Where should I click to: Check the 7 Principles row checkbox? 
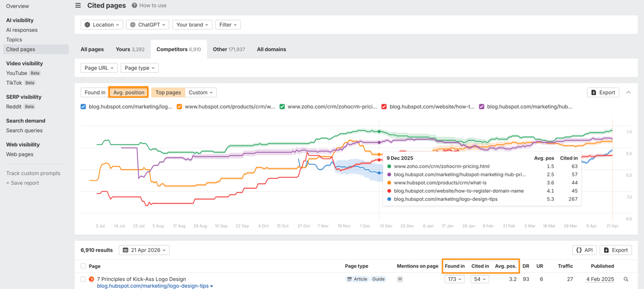[x=83, y=279]
